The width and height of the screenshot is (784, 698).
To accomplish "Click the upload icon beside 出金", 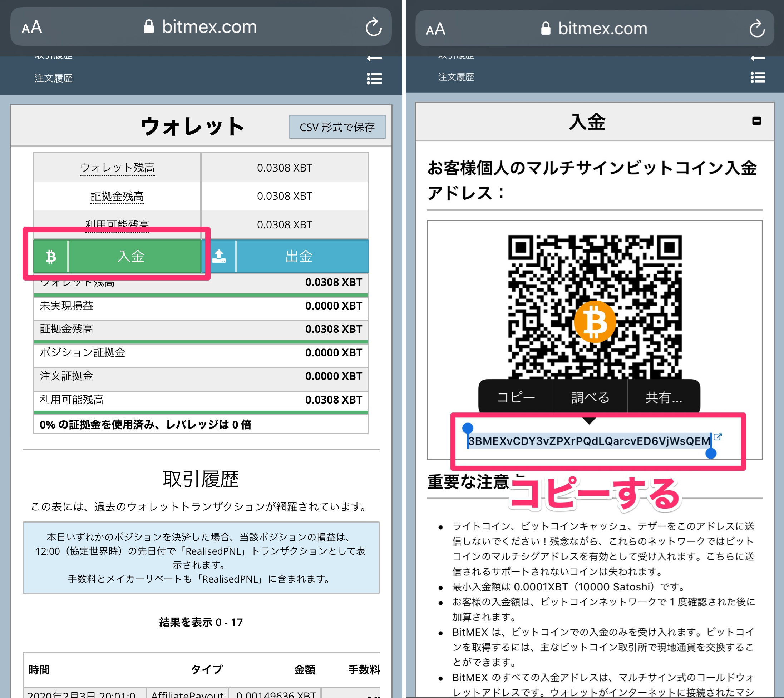I will [x=219, y=256].
